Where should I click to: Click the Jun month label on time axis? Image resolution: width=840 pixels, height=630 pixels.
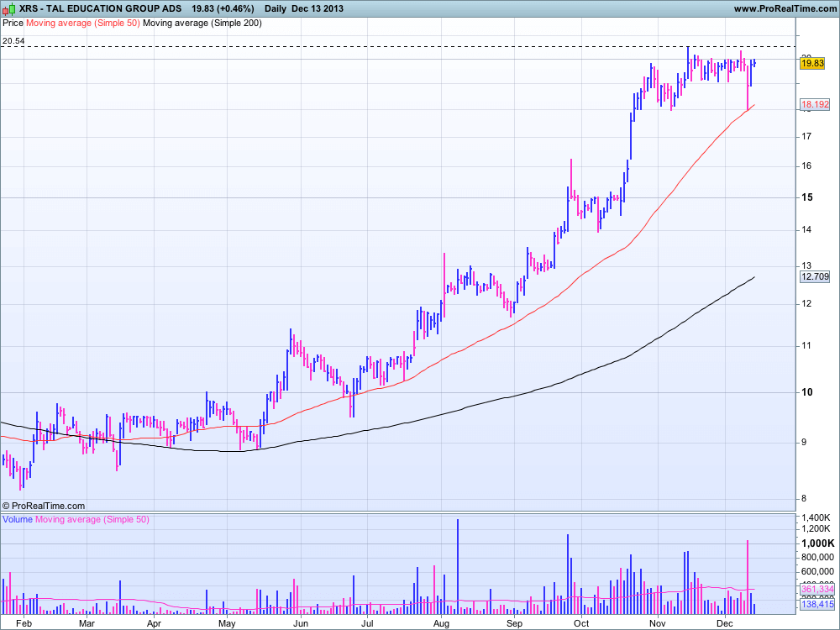click(301, 623)
